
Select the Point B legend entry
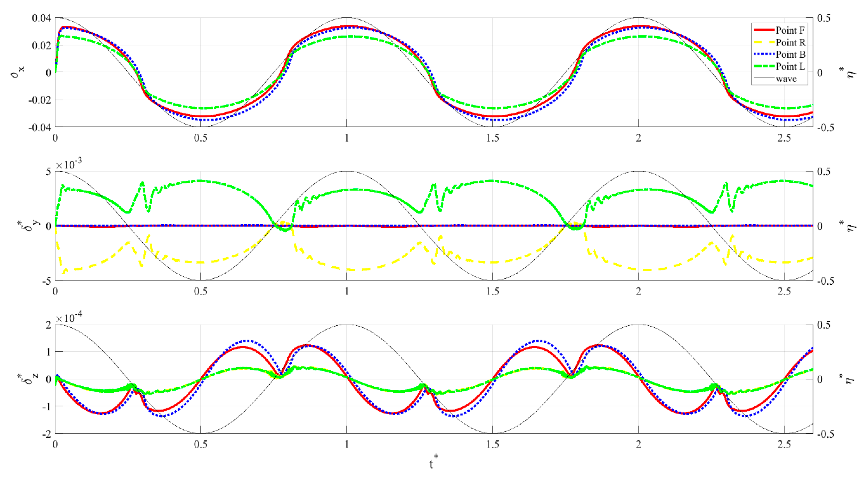[x=790, y=54]
